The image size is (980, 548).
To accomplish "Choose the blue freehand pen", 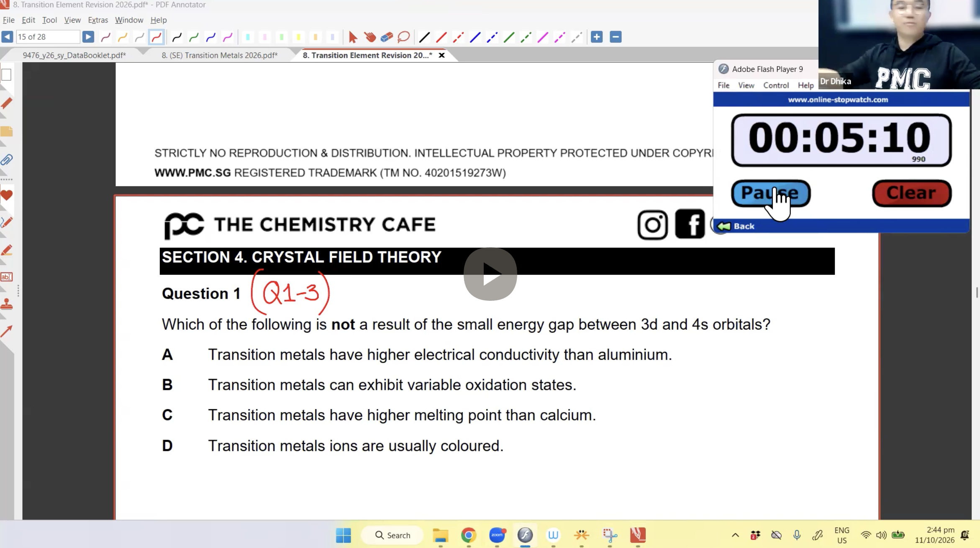I will click(x=211, y=37).
